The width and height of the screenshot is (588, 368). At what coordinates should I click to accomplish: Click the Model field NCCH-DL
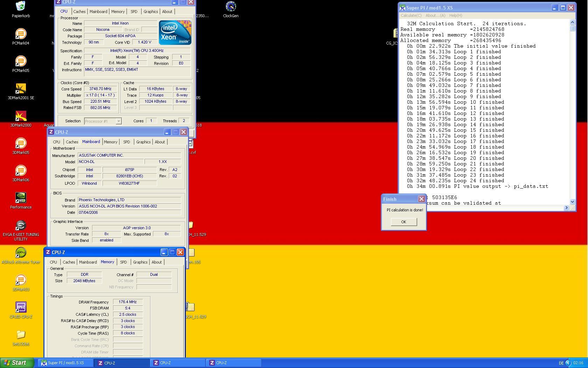point(111,162)
